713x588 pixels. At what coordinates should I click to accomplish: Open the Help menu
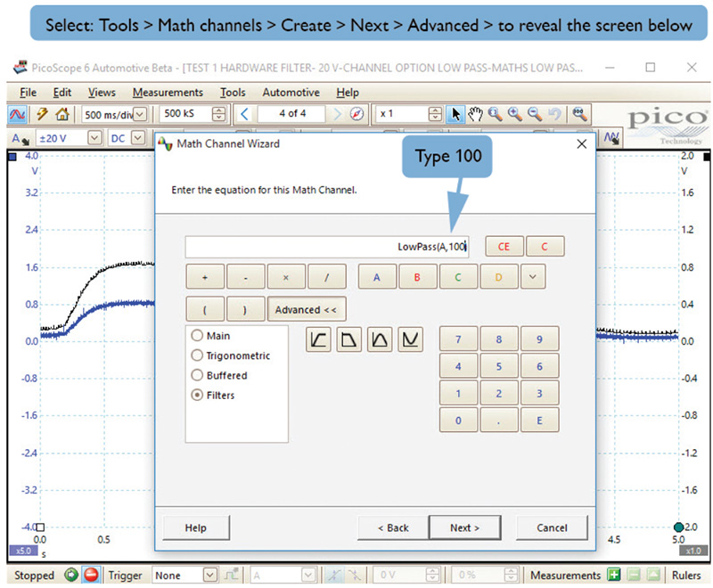(x=348, y=93)
